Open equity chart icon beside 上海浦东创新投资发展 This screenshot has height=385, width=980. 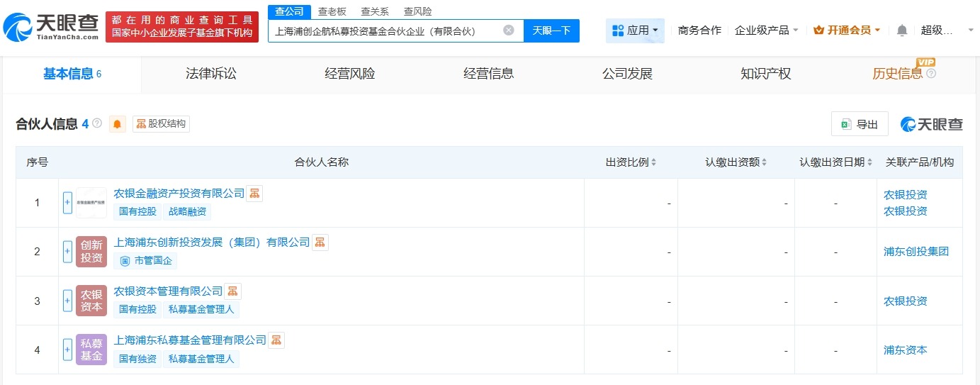[x=320, y=242]
